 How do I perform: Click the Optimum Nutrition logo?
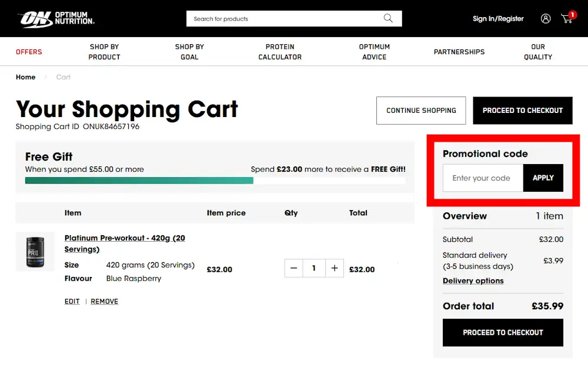(x=55, y=19)
